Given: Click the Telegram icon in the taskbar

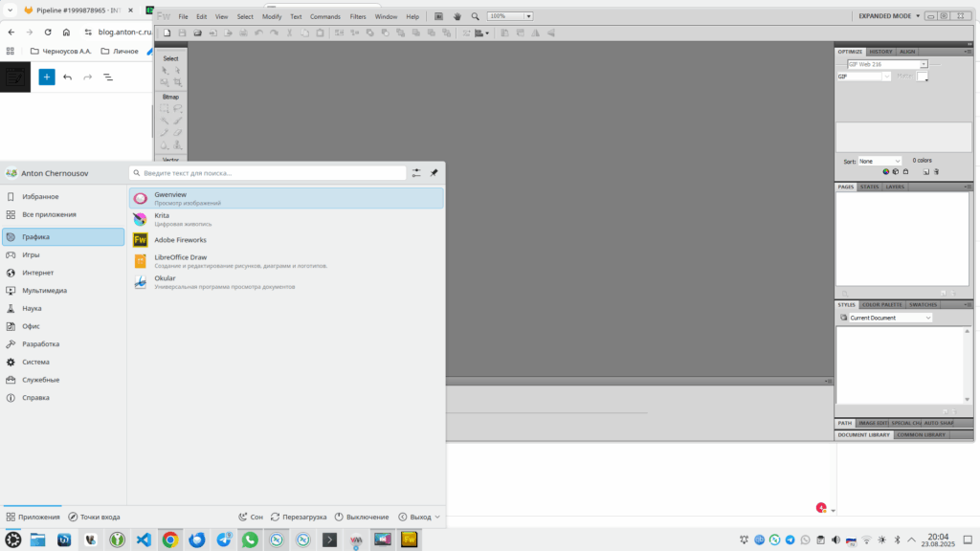Looking at the screenshot, I should (x=223, y=540).
